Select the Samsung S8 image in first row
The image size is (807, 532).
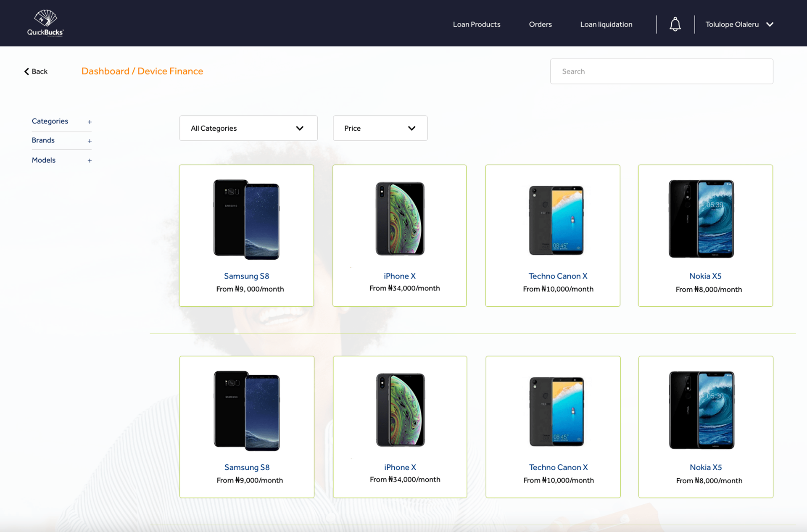pos(246,219)
